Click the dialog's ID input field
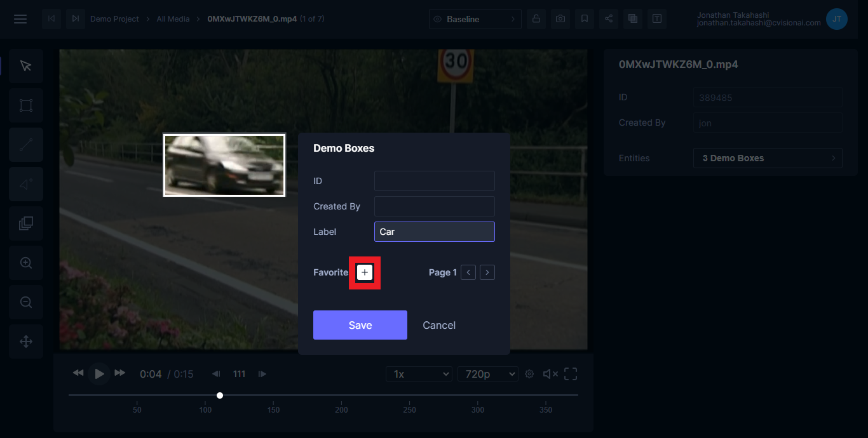Screen dimensions: 868x438 (435, 181)
